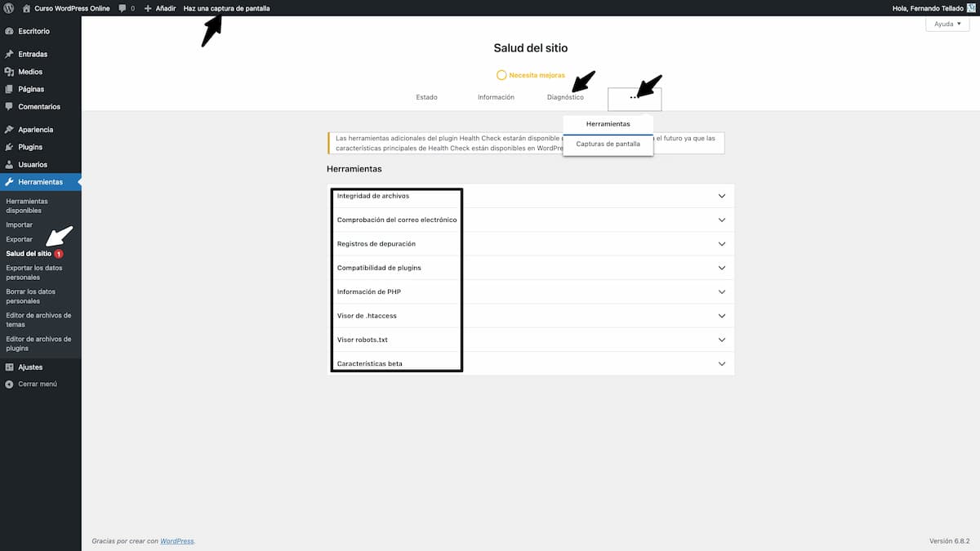This screenshot has height=551, width=980.
Task: Expand the Integridad de archivos section
Action: tap(530, 196)
